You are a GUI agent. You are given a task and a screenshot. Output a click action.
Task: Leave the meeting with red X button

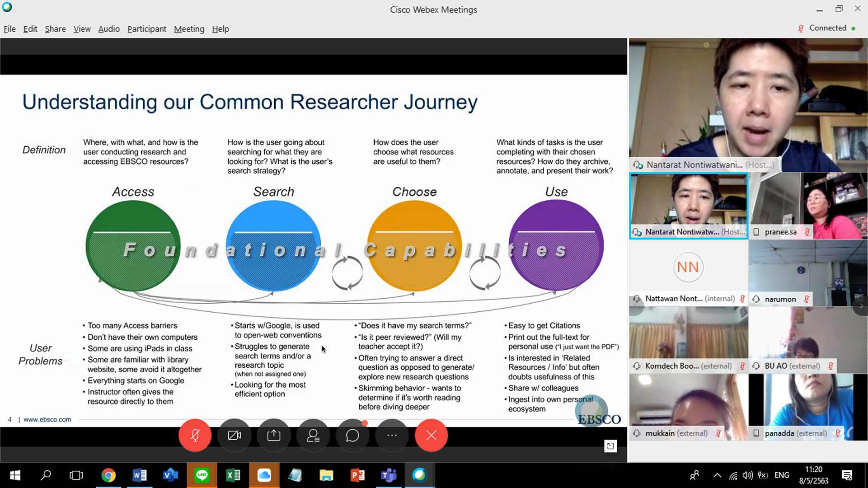431,435
